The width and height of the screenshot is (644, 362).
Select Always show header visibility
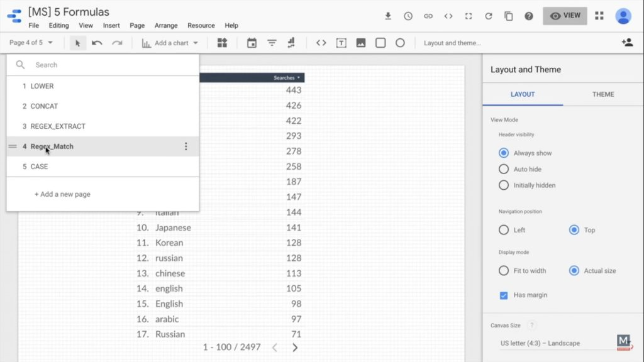click(x=504, y=153)
